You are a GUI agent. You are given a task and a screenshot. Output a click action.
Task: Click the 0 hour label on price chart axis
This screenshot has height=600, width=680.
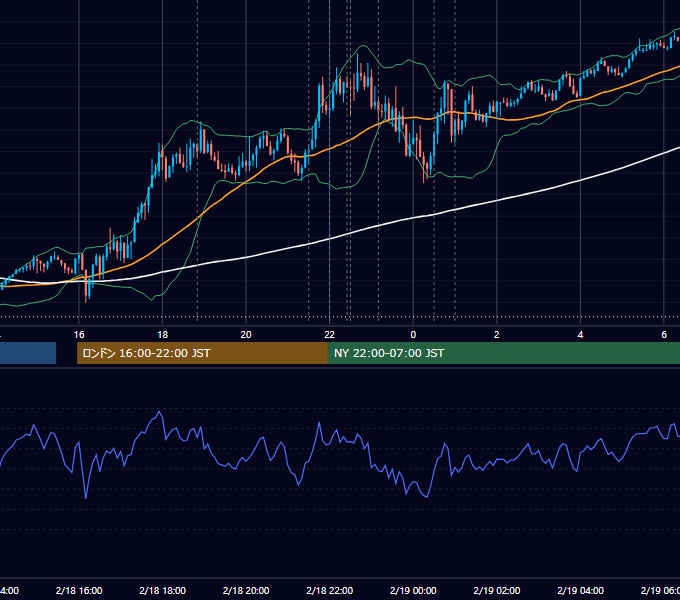pos(413,335)
